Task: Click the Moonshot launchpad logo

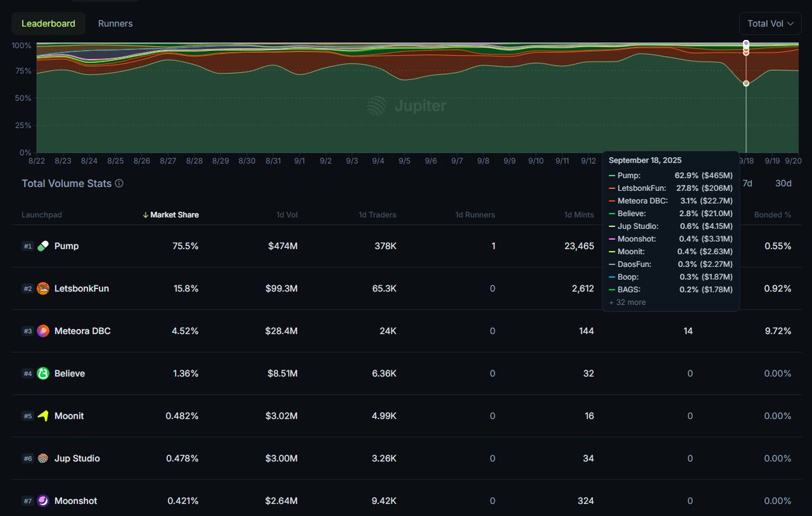Action: [x=43, y=501]
